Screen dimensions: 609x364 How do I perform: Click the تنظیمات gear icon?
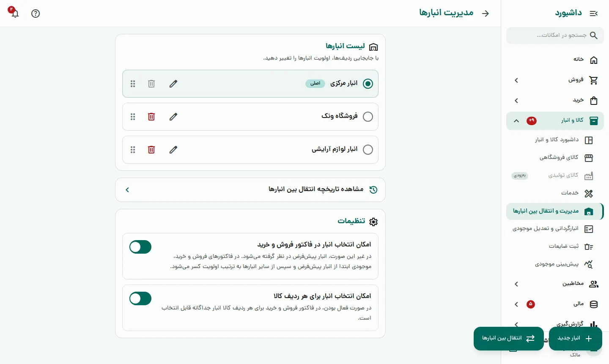pos(373,222)
